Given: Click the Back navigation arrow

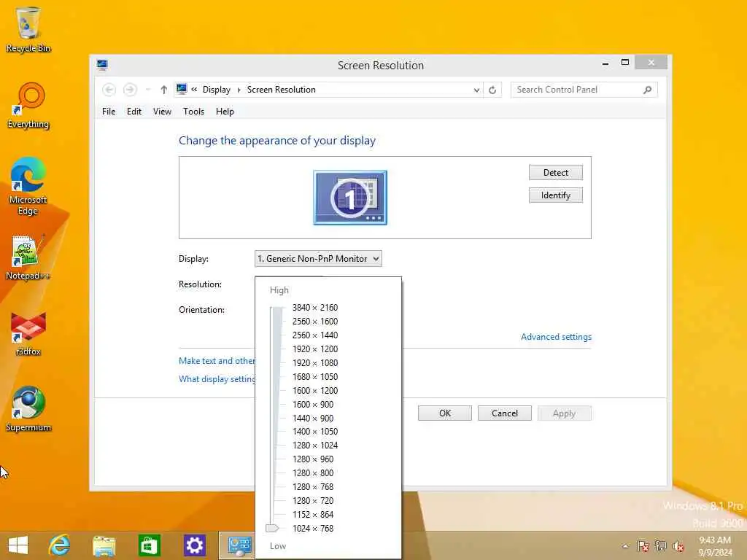Looking at the screenshot, I should (109, 90).
